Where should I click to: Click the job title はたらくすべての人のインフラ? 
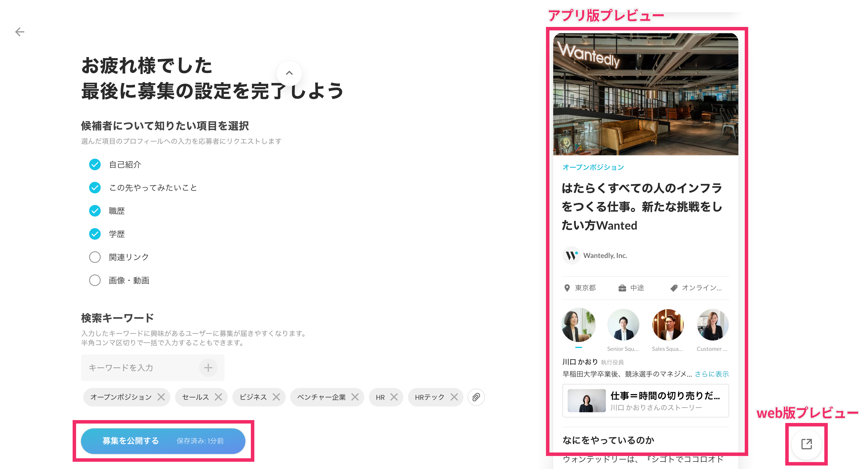click(641, 206)
